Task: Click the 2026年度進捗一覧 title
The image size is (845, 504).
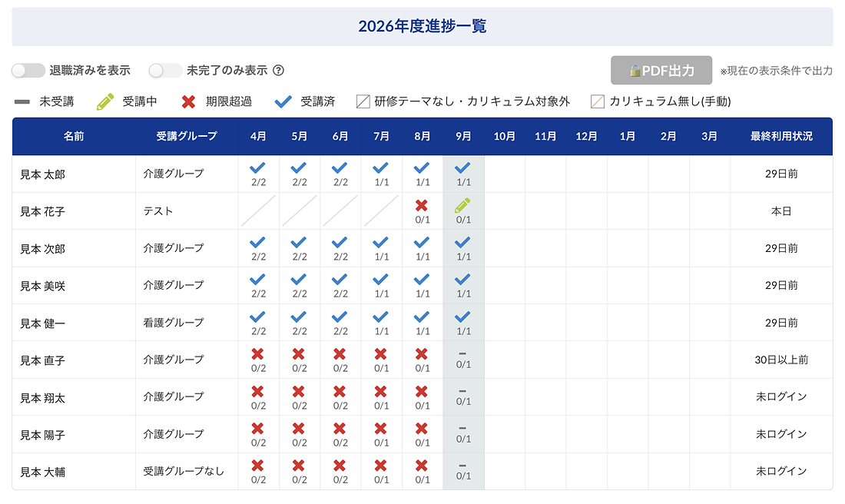Action: [x=422, y=26]
